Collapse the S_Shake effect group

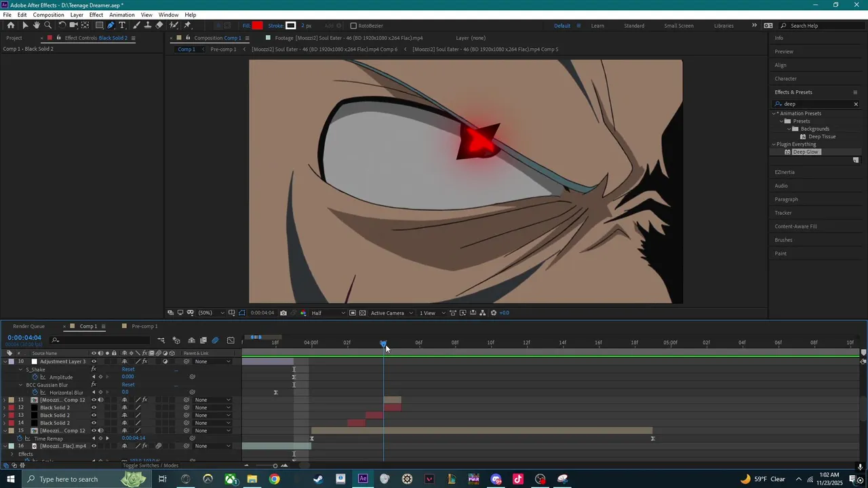[x=20, y=369]
